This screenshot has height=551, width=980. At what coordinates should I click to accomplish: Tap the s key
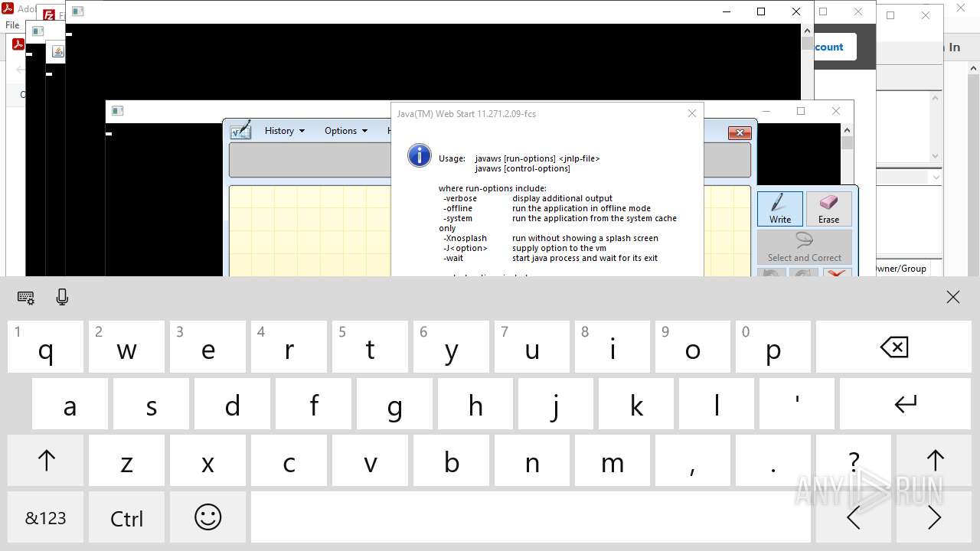(x=151, y=403)
